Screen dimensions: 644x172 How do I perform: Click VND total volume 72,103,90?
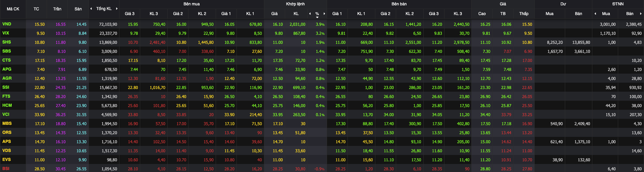coord(108,24)
